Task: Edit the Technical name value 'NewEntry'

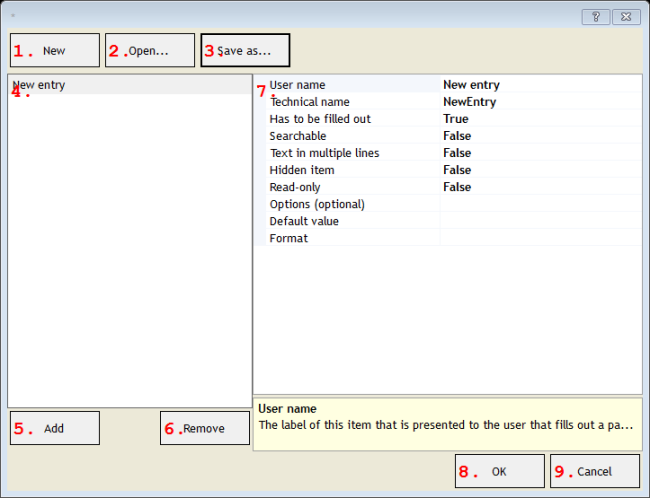Action: point(540,102)
